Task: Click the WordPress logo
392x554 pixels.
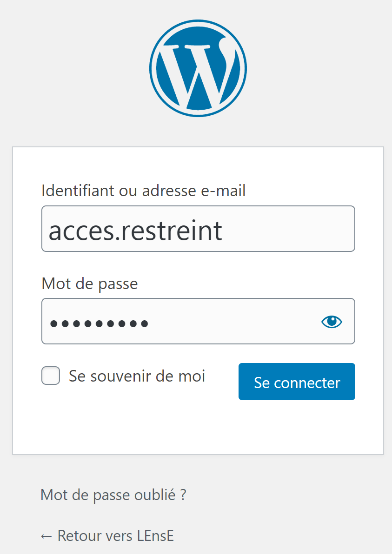Action: 198,68
